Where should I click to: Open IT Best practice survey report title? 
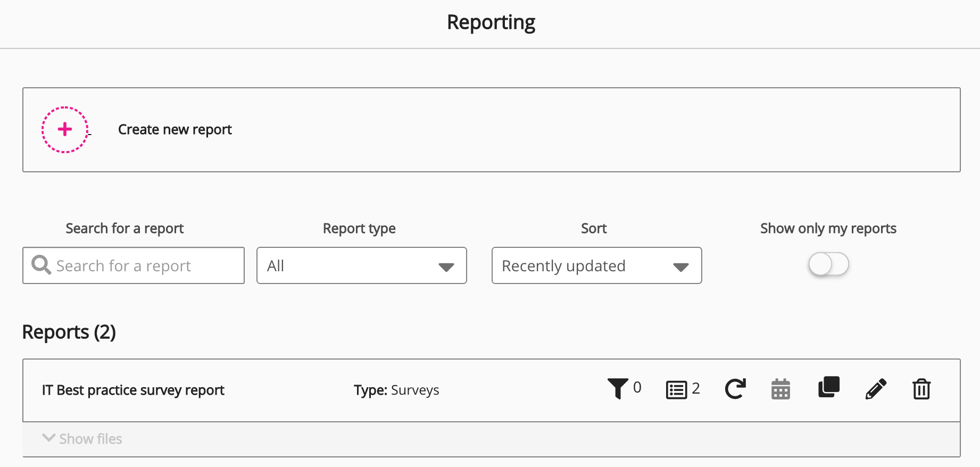133,390
